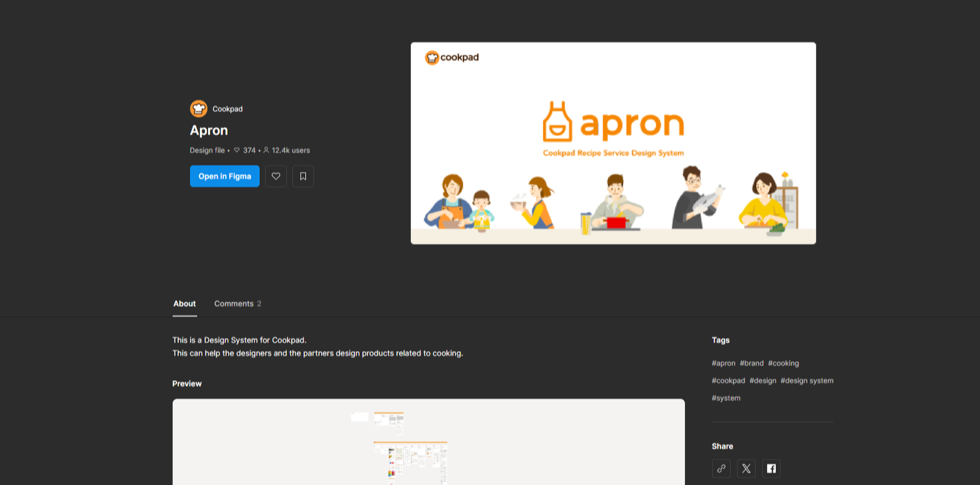Image resolution: width=980 pixels, height=485 pixels.
Task: Select the #cookpad tag
Action: pos(728,381)
